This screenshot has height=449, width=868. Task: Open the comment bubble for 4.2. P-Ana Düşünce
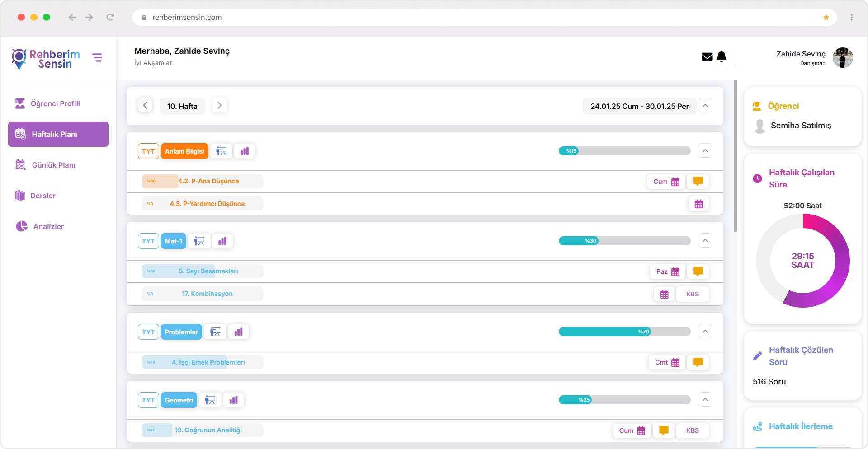[x=698, y=181]
